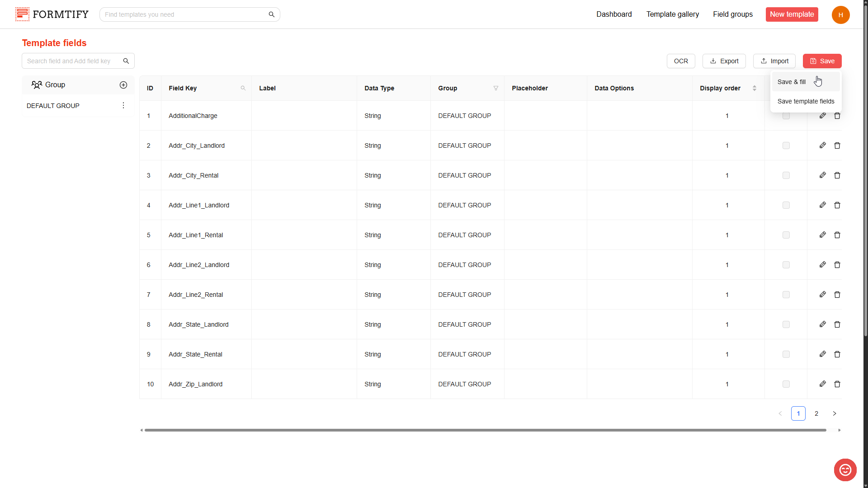Screen dimensions: 868x488
Task: Toggle checkbox for Addr_State_Rental row
Action: point(786,354)
